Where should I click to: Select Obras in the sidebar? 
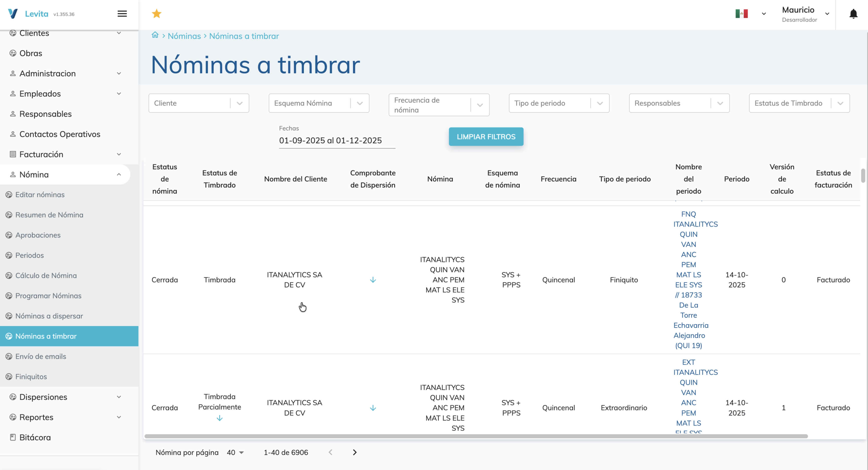coord(30,53)
